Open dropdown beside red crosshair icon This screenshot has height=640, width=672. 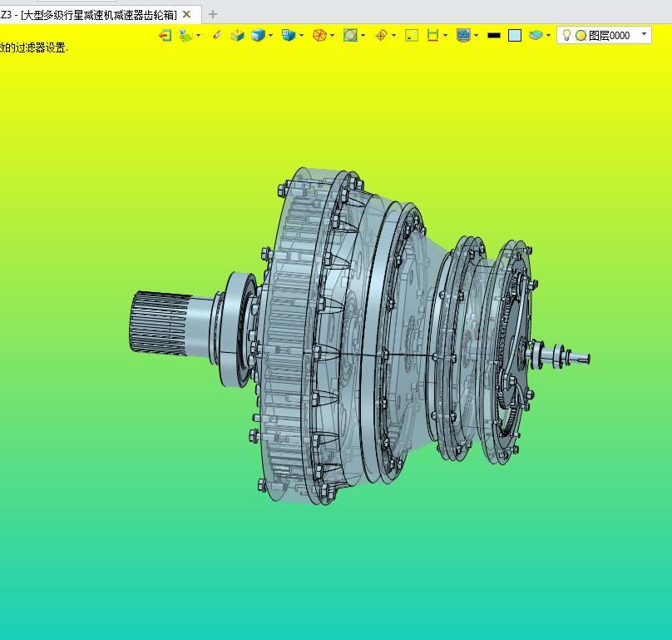394,36
